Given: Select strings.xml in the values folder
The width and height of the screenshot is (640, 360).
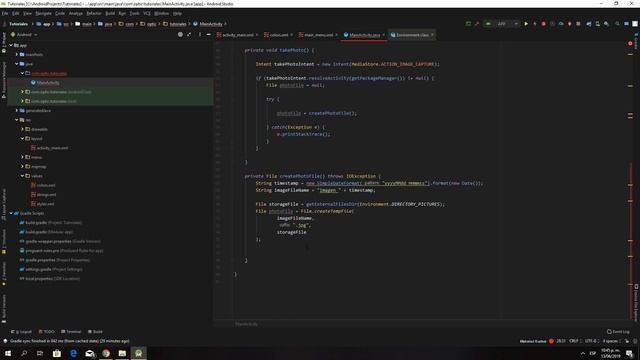Looking at the screenshot, I should (x=47, y=195).
